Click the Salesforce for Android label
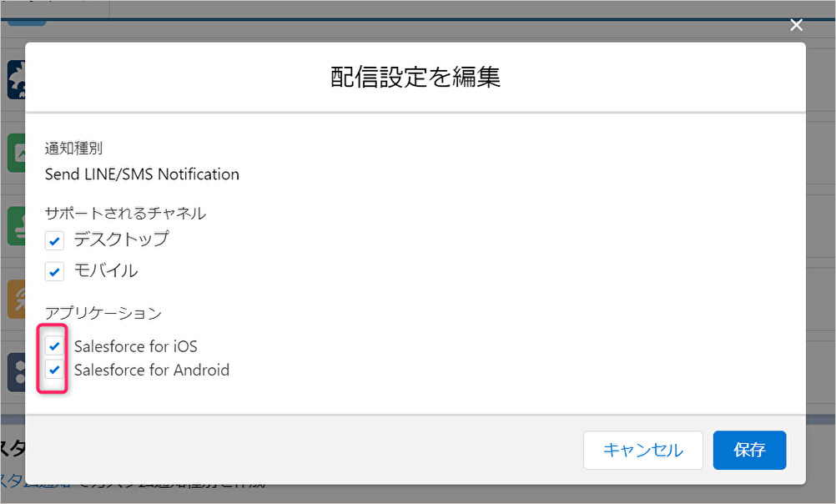 pos(152,370)
